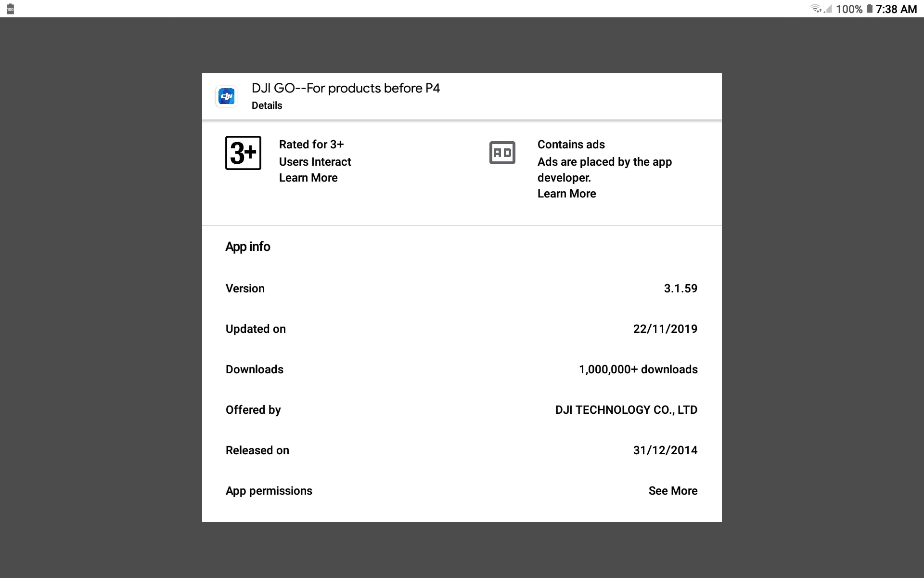The height and width of the screenshot is (578, 924).
Task: Tap the App info heading
Action: 248,247
